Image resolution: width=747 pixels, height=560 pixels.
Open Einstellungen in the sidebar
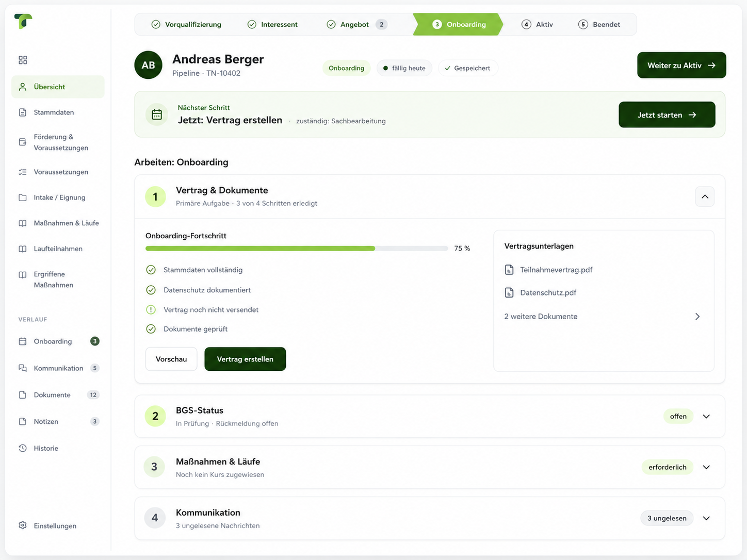coord(58,525)
